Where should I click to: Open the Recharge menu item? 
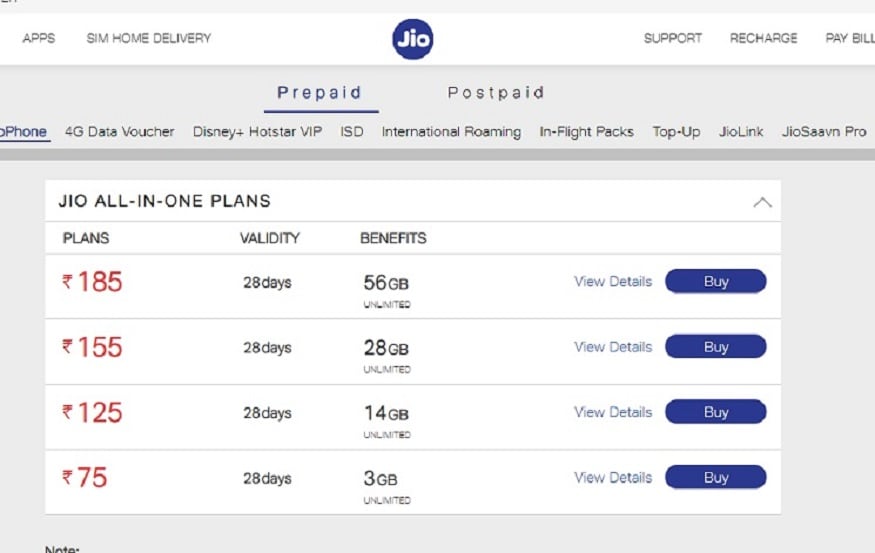point(763,39)
